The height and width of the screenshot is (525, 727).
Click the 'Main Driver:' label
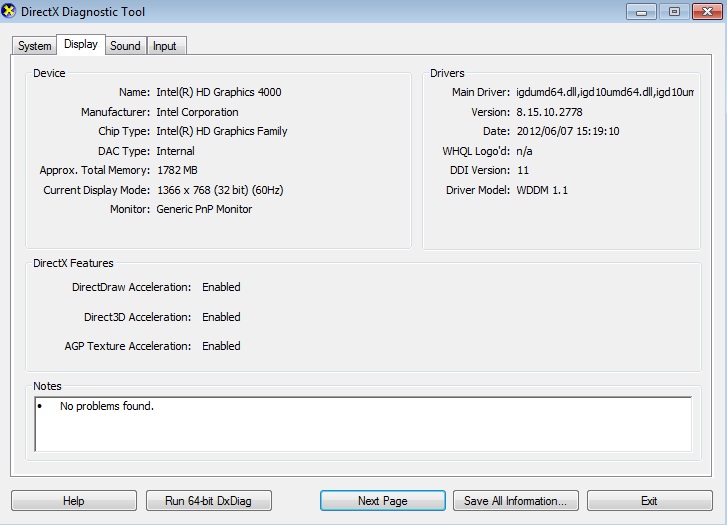coord(481,92)
